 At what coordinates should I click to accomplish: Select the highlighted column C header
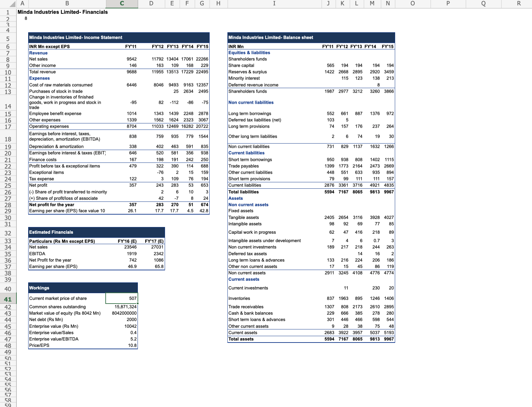[x=122, y=4]
